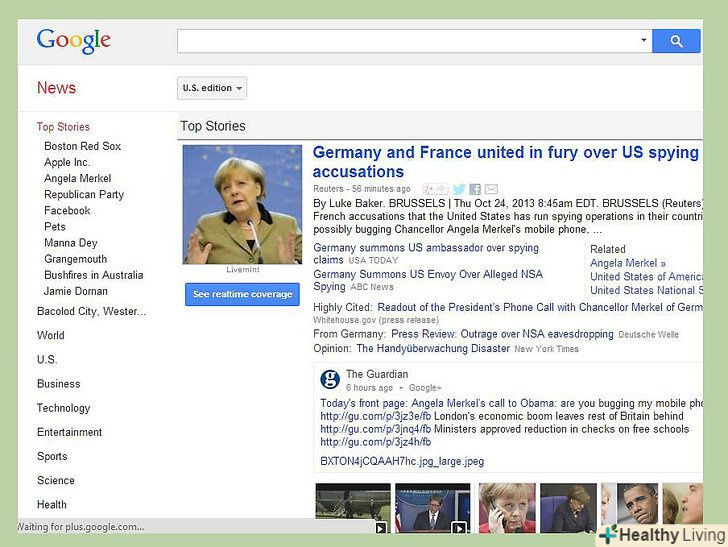Play the helicopter video thumbnail
The width and height of the screenshot is (728, 547).
pyautogui.click(x=353, y=508)
